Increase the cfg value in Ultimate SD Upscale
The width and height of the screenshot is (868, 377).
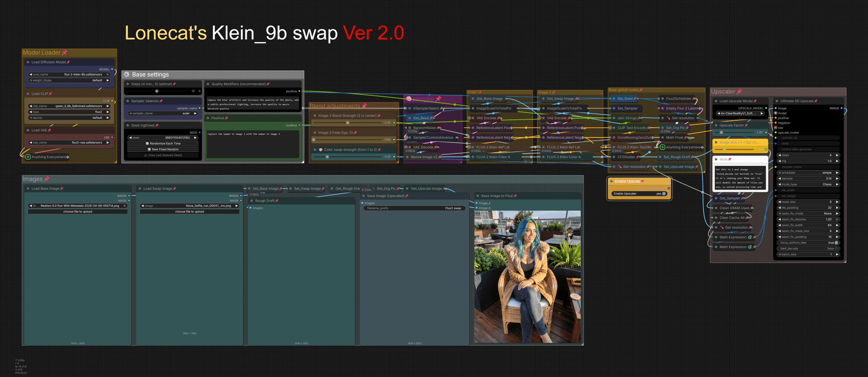pyautogui.click(x=837, y=161)
